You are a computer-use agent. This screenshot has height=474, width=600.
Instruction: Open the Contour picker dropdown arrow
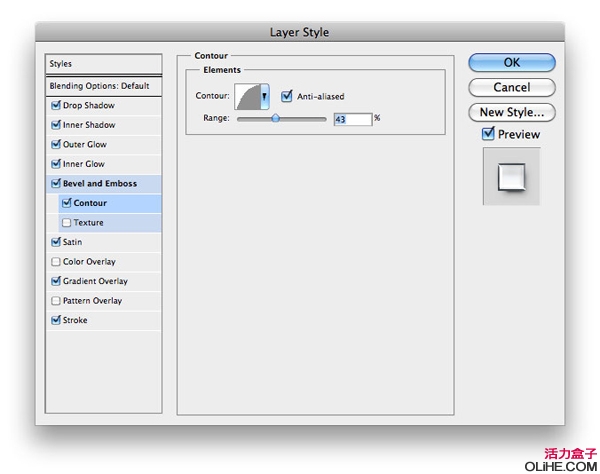click(264, 96)
